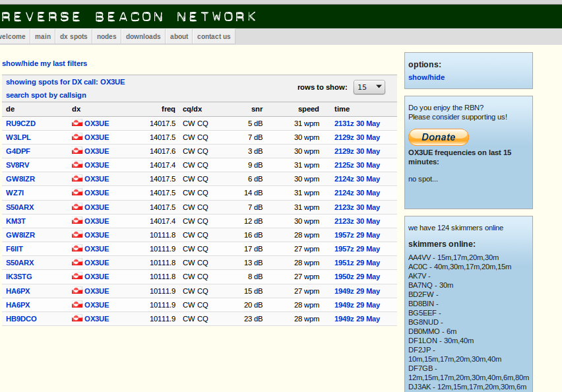Click the time column header
Image resolution: width=562 pixels, height=392 pixels.
pyautogui.click(x=342, y=109)
